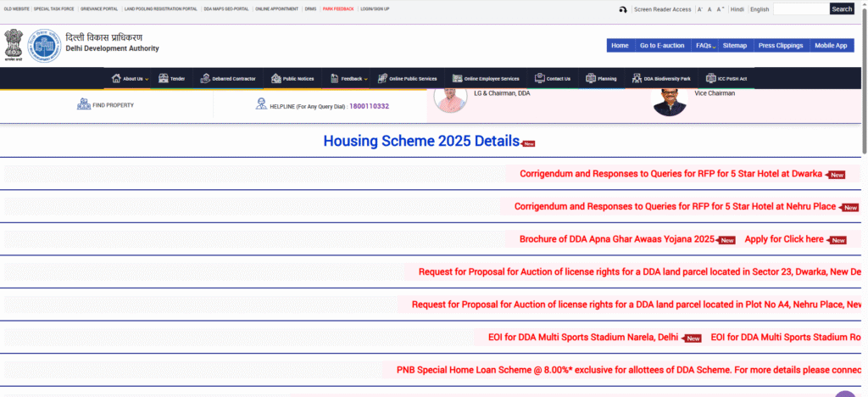
Task: Open PNB Special Home Loan Scheme notice
Action: (x=629, y=370)
